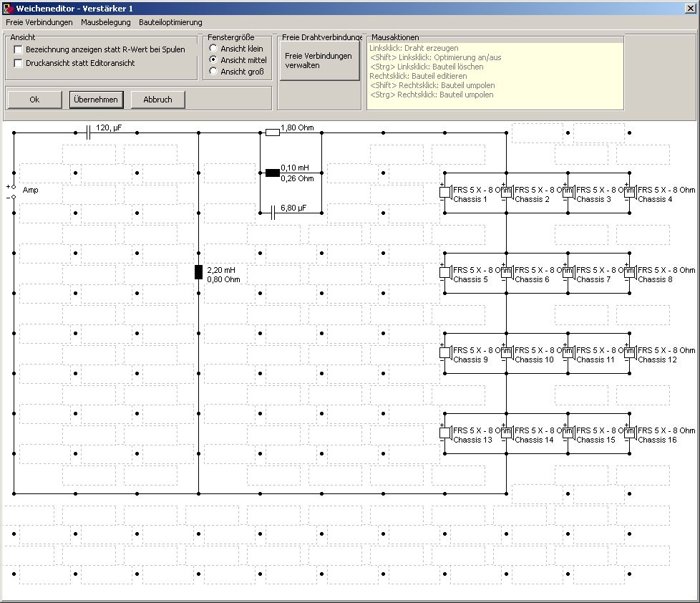The width and height of the screenshot is (700, 603).
Task: Click the Chassis 14 speaker symbol
Action: click(x=507, y=433)
